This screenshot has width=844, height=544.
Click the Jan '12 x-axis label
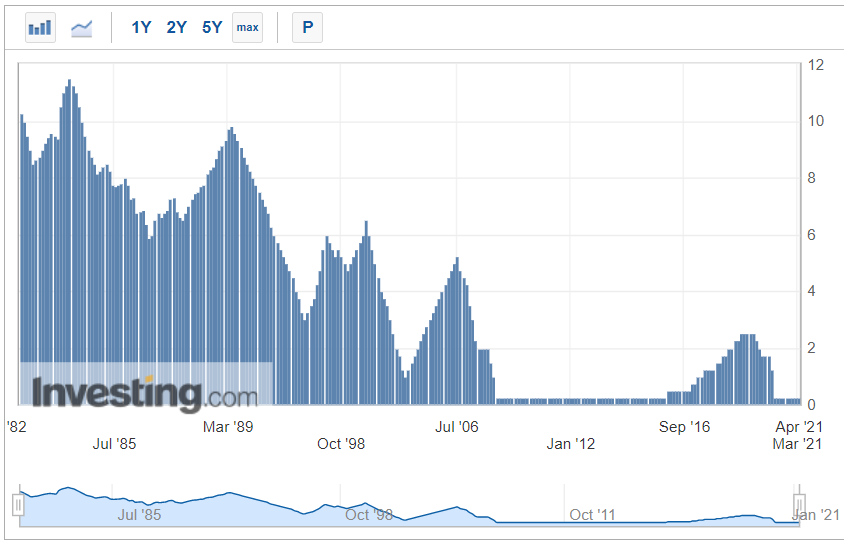(x=571, y=444)
